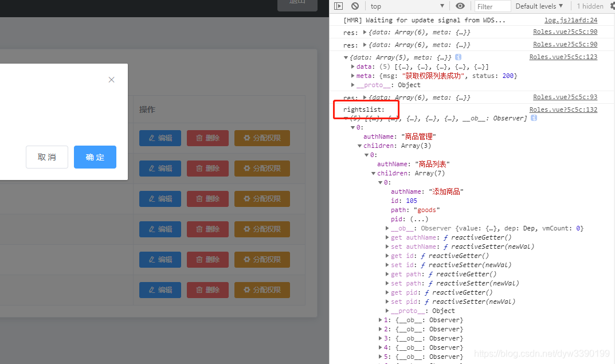The image size is (615, 364).
Task: Click the 确定 confirm button
Action: (95, 157)
